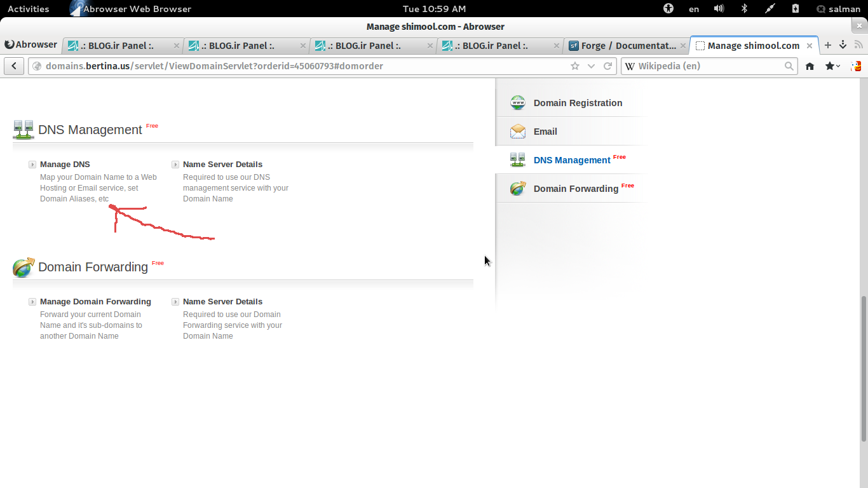Open the Activities overview menu

28,9
